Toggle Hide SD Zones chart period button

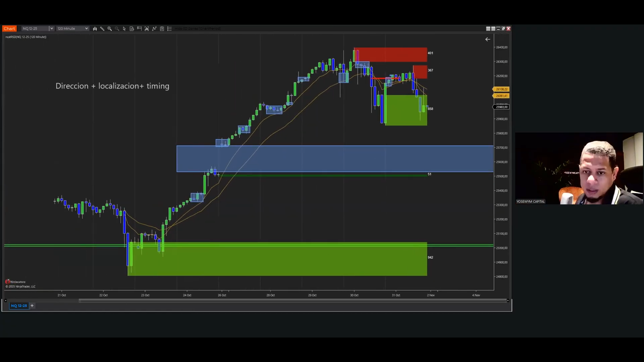[198, 29]
